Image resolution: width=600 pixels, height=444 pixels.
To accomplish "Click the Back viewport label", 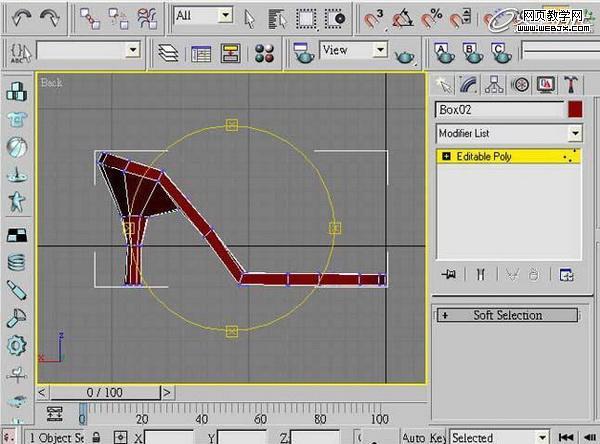I will point(51,83).
